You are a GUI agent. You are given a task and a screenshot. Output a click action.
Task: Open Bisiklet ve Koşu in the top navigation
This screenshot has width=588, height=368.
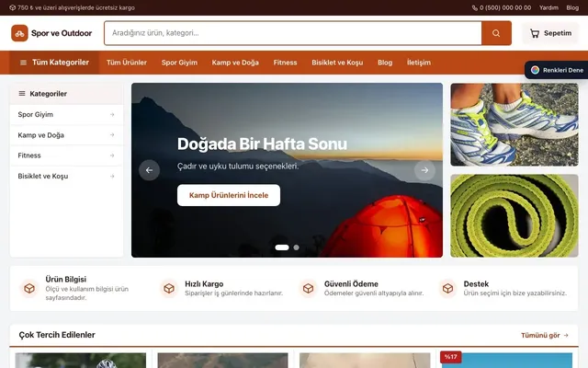coord(337,63)
